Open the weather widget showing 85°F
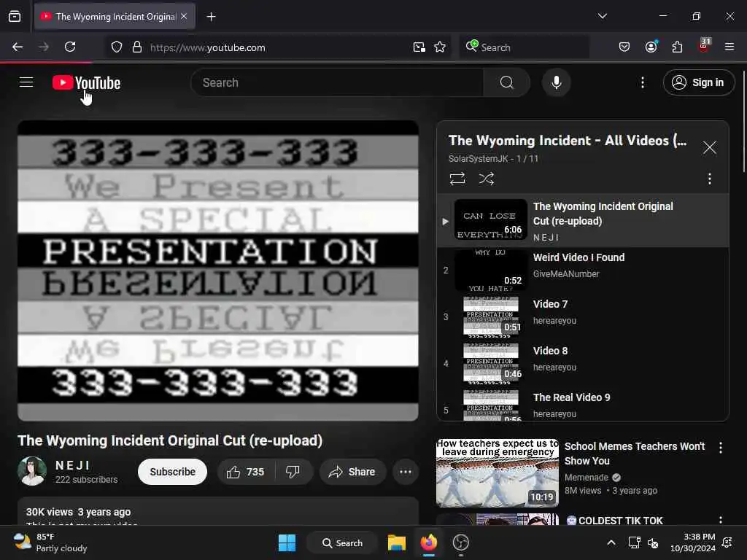Image resolution: width=747 pixels, height=560 pixels. 50,542
